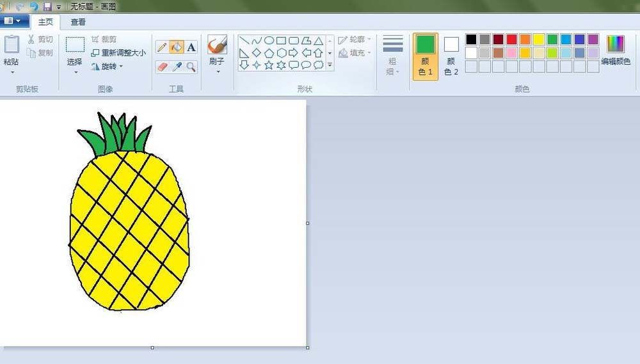Open the Paint file menu button

[13, 21]
